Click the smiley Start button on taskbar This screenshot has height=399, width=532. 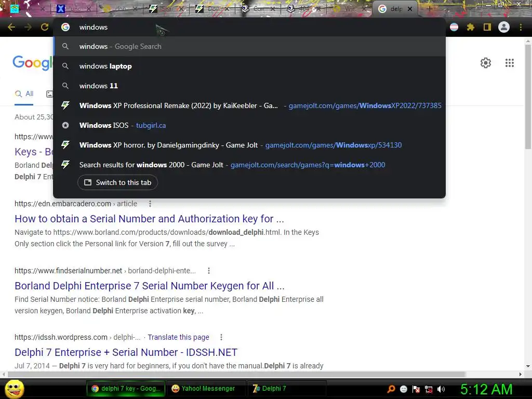14,389
